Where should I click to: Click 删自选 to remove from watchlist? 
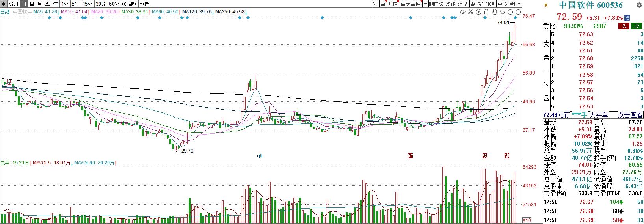tap(436, 4)
